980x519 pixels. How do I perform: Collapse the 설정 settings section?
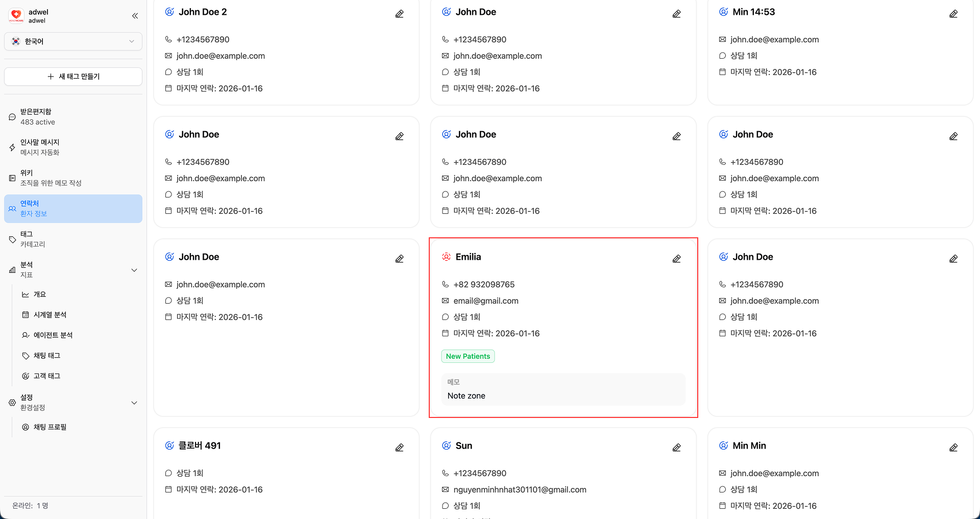(x=134, y=403)
